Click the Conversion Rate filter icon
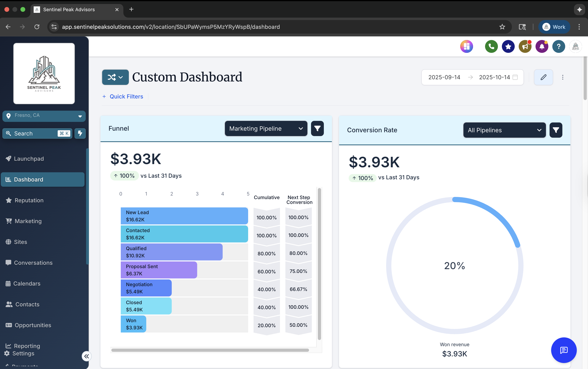The height and width of the screenshot is (369, 588). pos(556,130)
